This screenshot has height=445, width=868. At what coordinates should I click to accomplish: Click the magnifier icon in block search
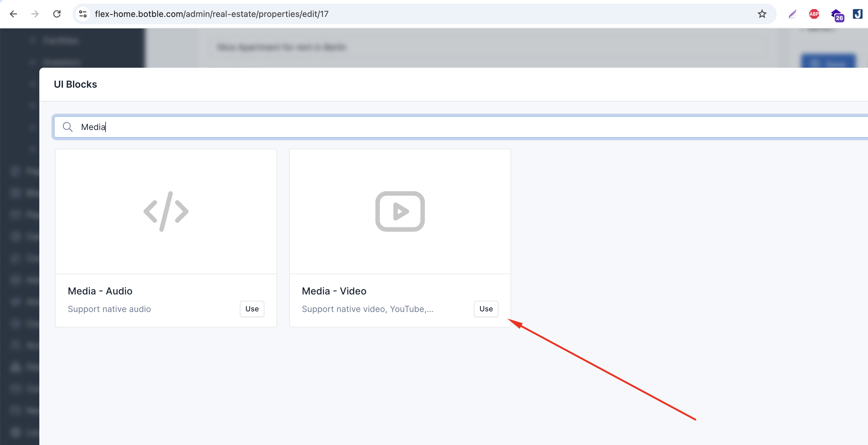(x=68, y=127)
